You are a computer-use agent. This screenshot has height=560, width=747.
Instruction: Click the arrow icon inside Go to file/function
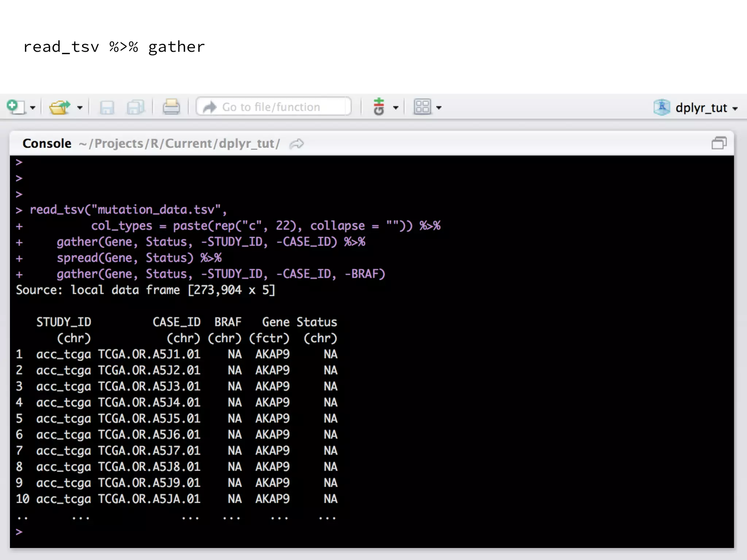tap(210, 107)
